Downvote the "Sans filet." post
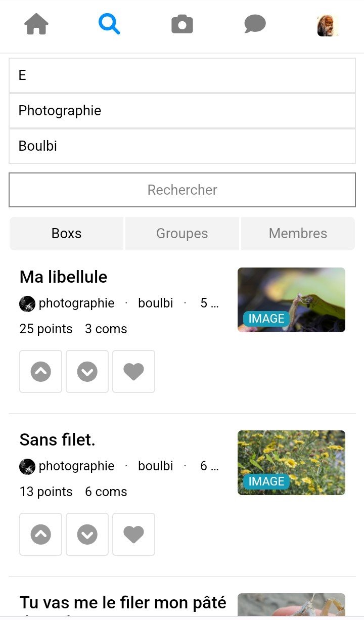Viewport: 364px width, 620px height. coord(87,535)
